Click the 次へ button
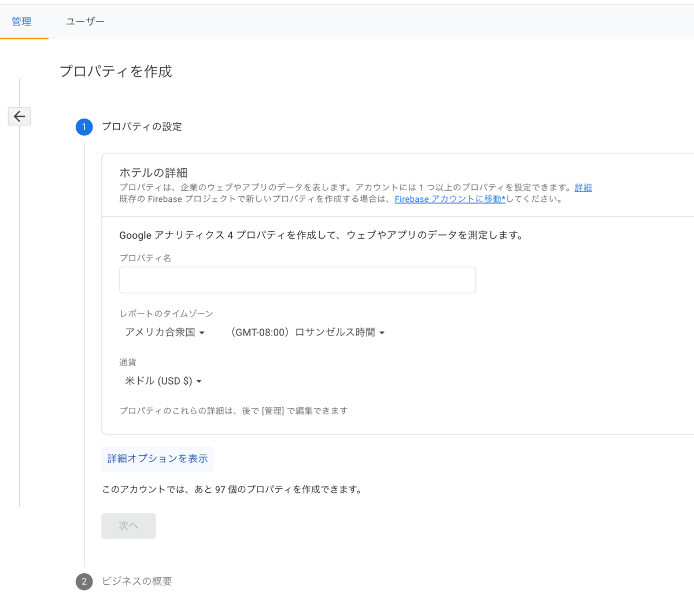 (x=128, y=526)
